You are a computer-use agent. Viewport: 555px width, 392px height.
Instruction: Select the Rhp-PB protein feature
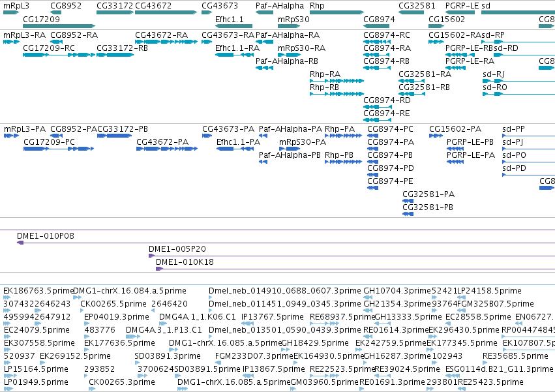tap(343, 162)
